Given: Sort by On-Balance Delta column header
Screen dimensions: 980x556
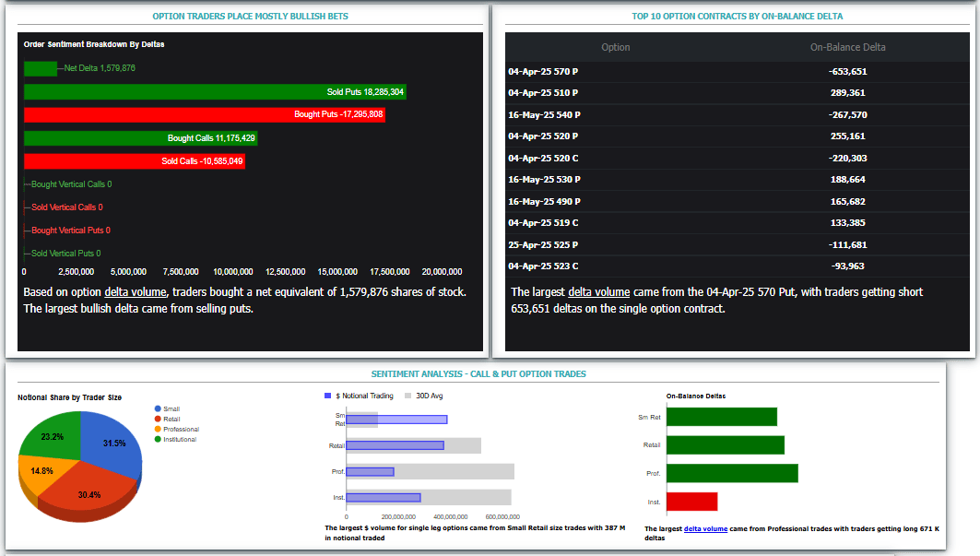Looking at the screenshot, I should (847, 47).
